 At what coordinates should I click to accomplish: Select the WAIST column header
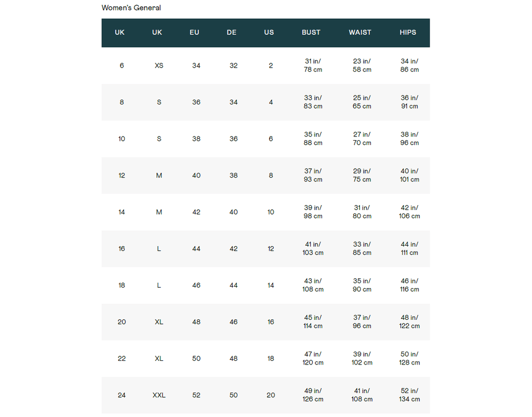[360, 32]
